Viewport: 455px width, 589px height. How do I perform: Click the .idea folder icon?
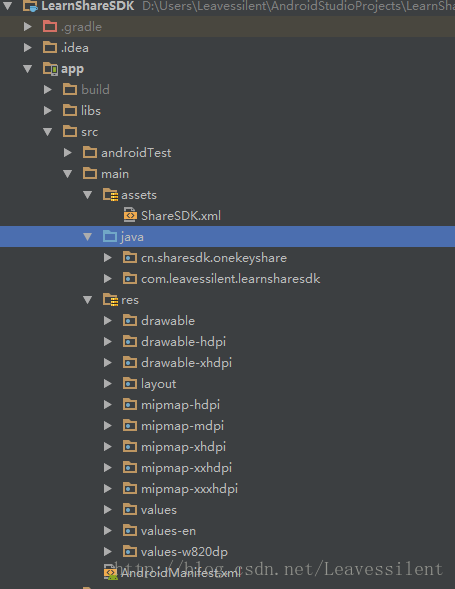pos(50,47)
